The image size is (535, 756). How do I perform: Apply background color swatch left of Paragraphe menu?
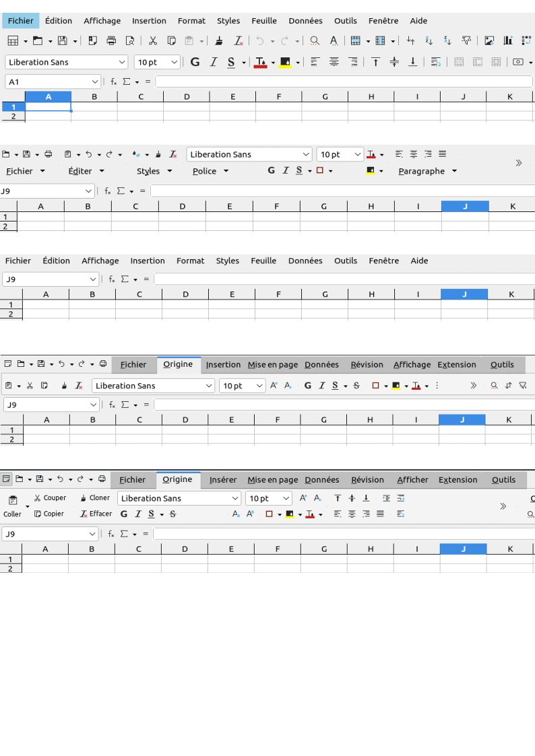coord(370,171)
